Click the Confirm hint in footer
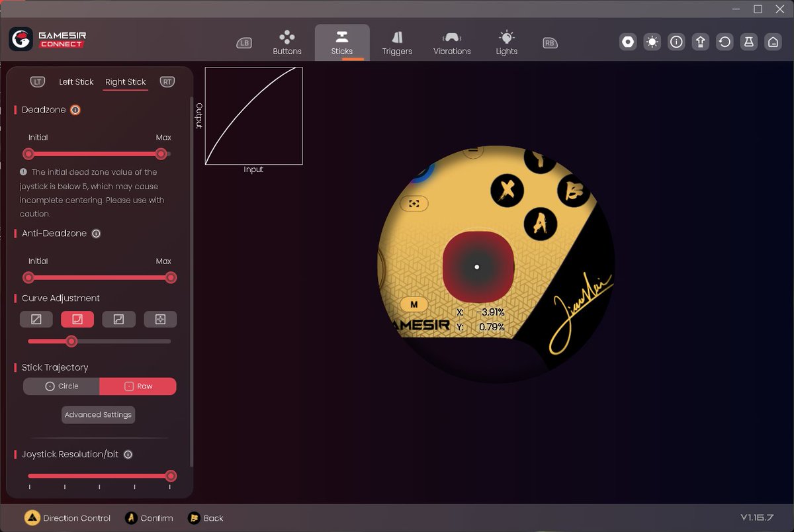Viewport: 794px width, 532px height. tap(150, 518)
